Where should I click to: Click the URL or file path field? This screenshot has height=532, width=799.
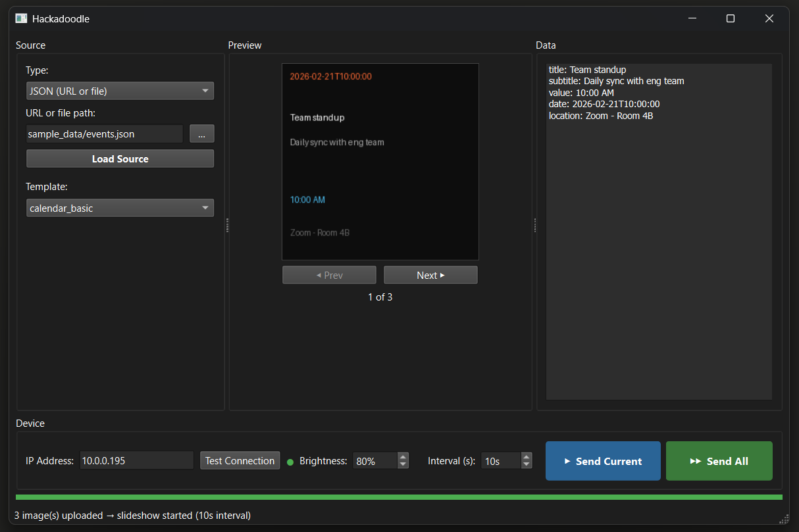105,133
